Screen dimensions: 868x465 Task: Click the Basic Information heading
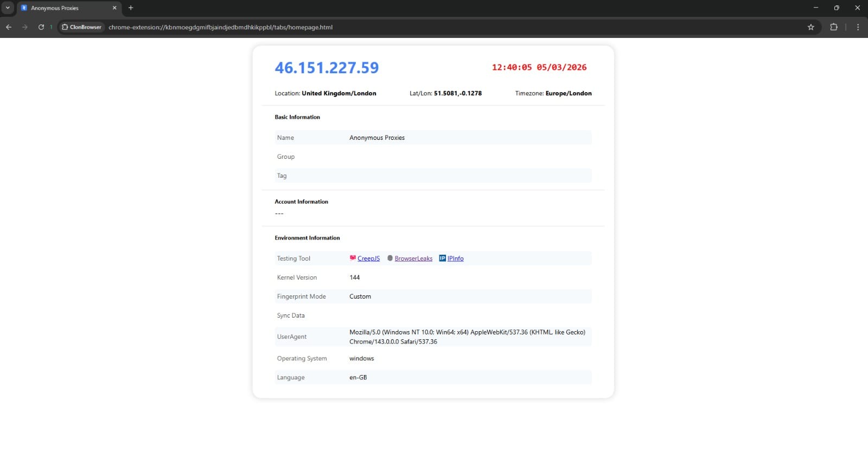297,117
